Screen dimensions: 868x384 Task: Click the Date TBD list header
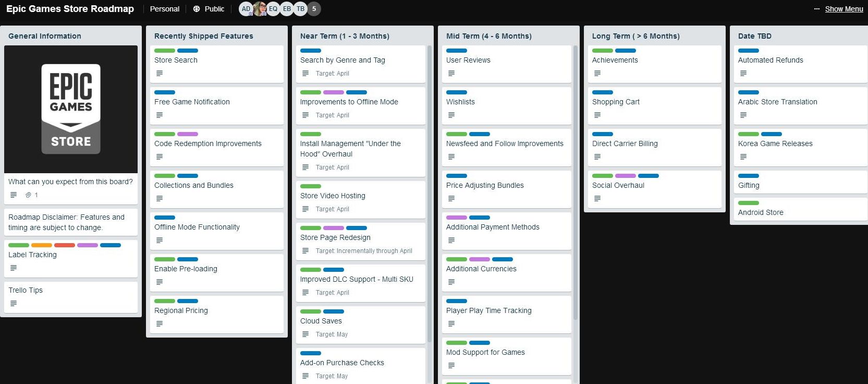755,36
